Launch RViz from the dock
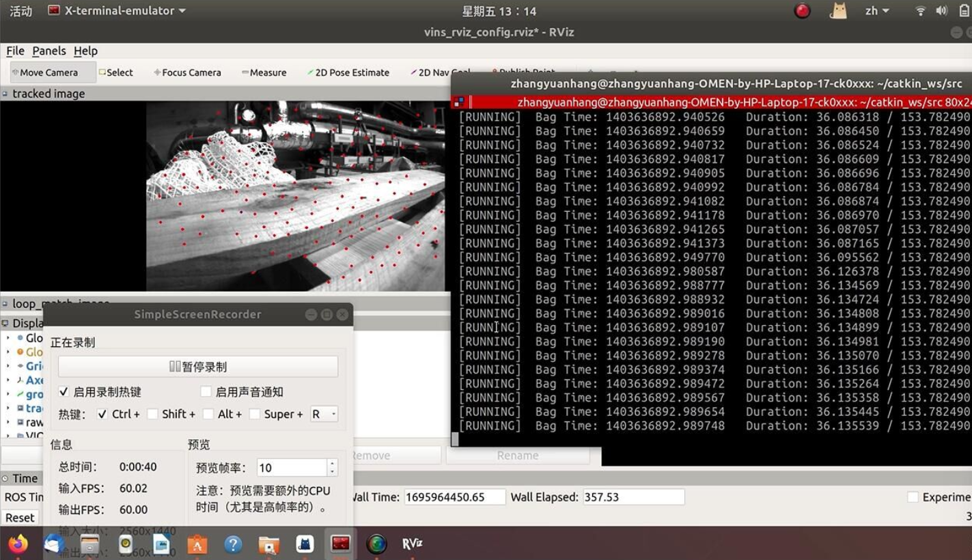 412,544
